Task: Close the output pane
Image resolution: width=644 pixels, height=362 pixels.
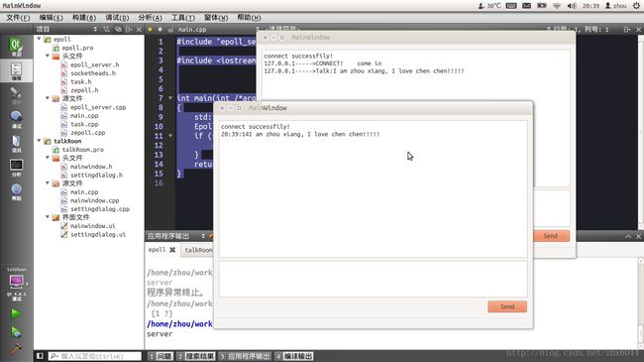Action: (638, 236)
